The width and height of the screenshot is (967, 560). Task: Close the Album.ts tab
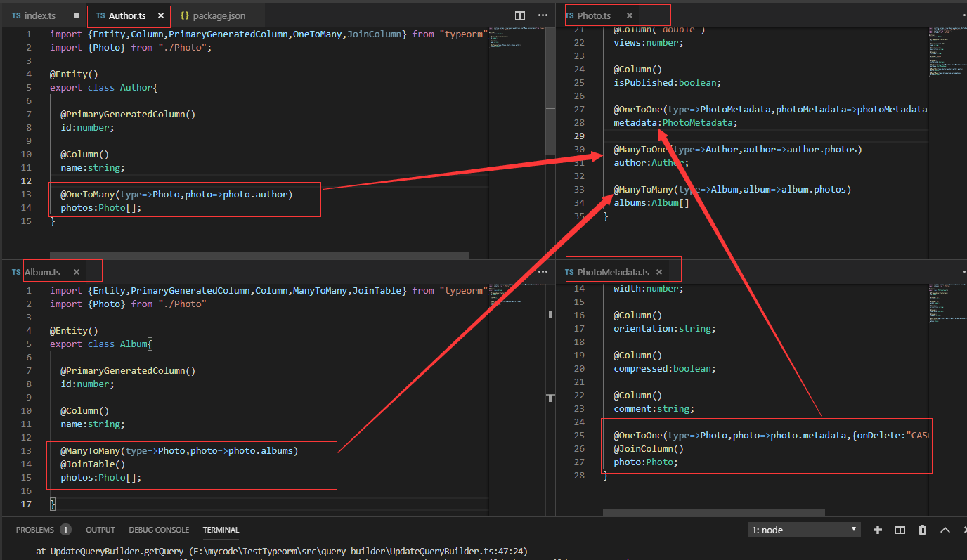click(77, 272)
